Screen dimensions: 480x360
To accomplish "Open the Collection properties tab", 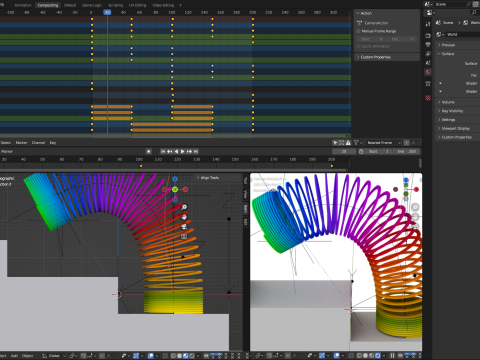I will [428, 84].
